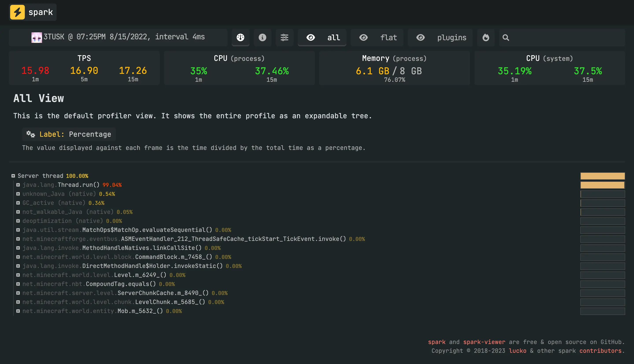Open the sliders settings icon button
Viewport: 634px width, 364px height.
coord(284,38)
